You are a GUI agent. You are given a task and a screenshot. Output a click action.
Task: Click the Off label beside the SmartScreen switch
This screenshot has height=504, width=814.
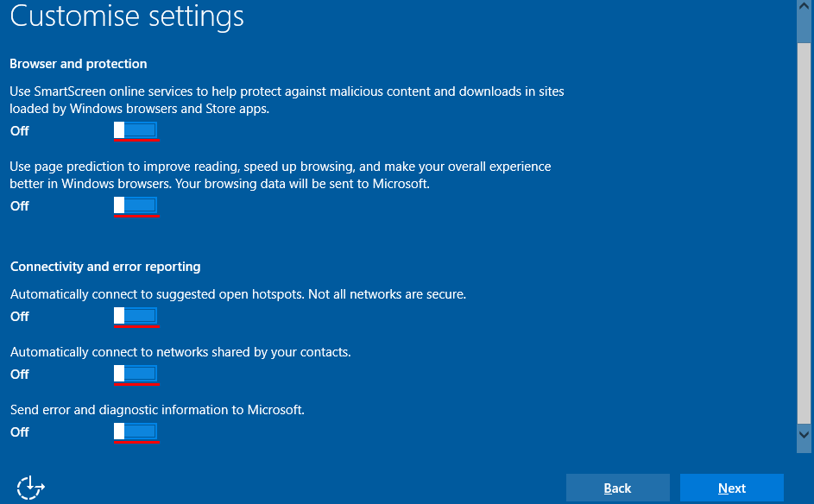click(x=20, y=131)
